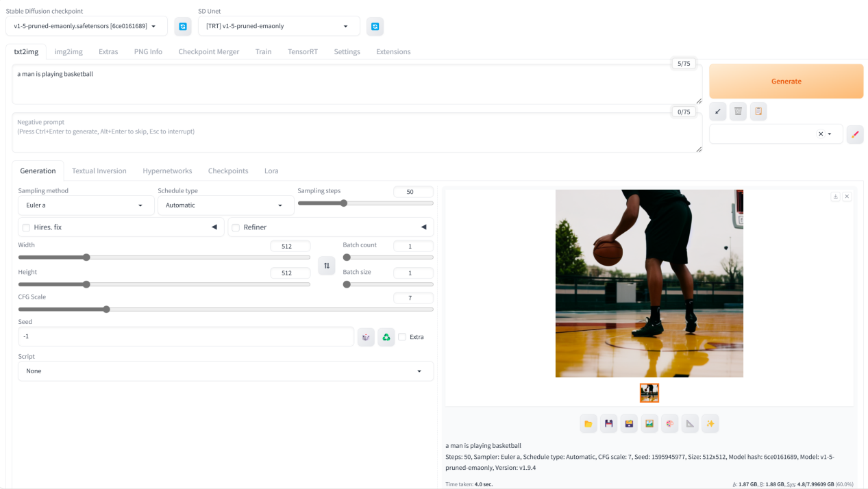Open the Extras tab
The height and width of the screenshot is (489, 868).
click(108, 51)
